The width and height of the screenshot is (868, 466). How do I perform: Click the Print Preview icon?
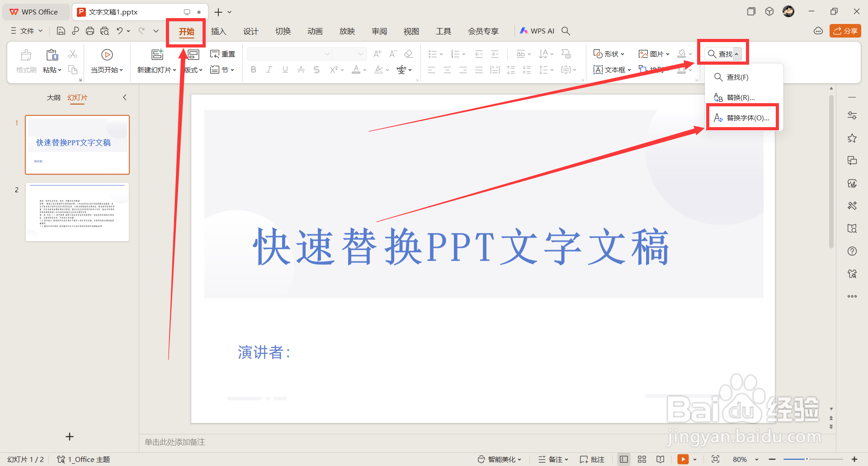pyautogui.click(x=104, y=31)
